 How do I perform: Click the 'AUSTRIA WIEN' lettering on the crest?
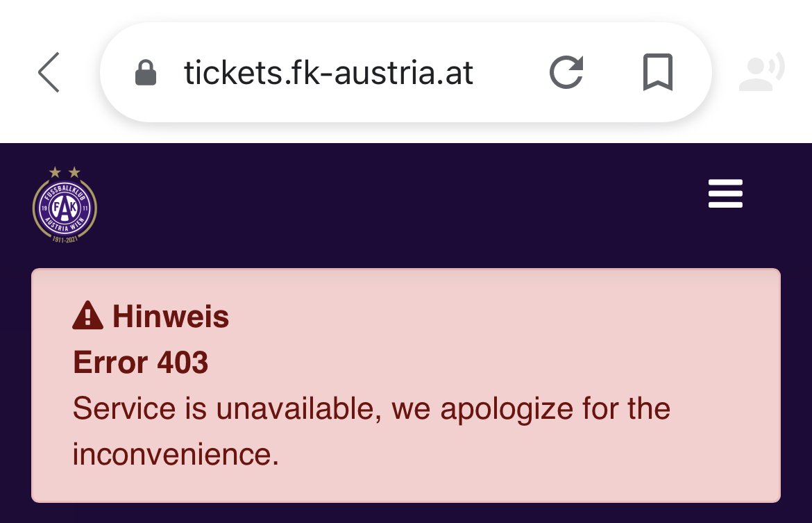65,225
